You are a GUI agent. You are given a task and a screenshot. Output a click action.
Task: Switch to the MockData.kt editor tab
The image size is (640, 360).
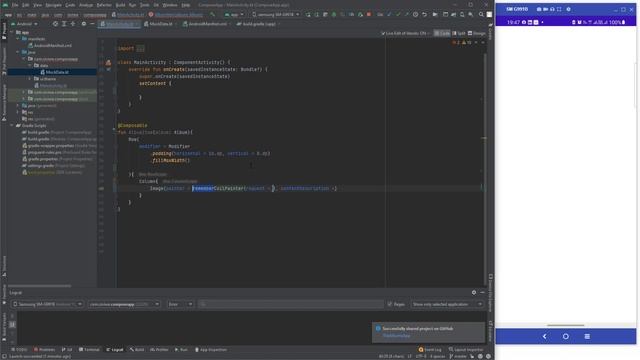click(160, 24)
